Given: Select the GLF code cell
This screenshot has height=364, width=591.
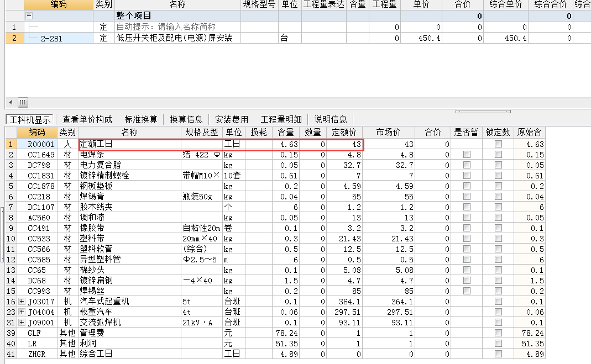Looking at the screenshot, I should (37, 333).
